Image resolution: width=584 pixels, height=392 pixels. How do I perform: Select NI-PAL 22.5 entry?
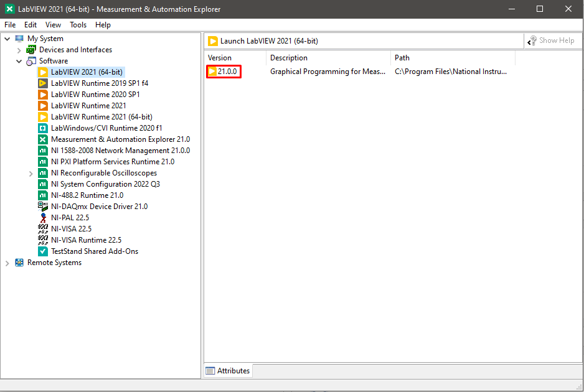[x=70, y=218]
